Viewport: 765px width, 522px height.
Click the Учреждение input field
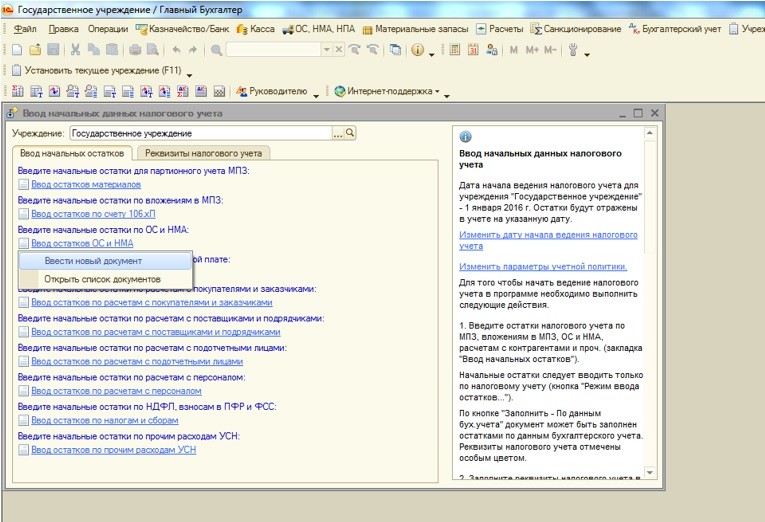click(x=200, y=132)
